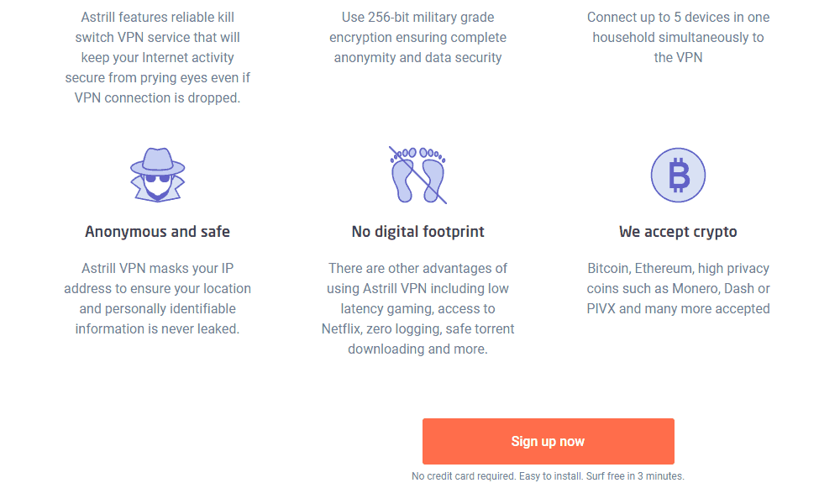
Task: Click the word Netflix in footprint paragraph
Action: point(341,328)
